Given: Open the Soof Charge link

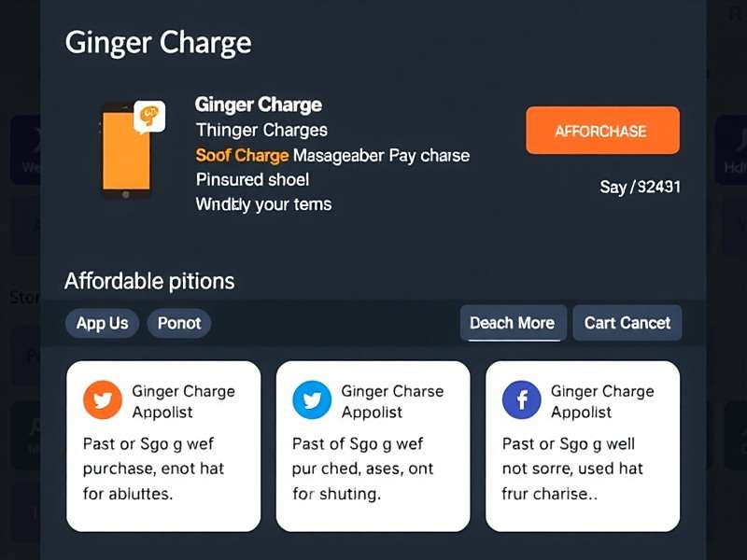Looking at the screenshot, I should point(241,155).
